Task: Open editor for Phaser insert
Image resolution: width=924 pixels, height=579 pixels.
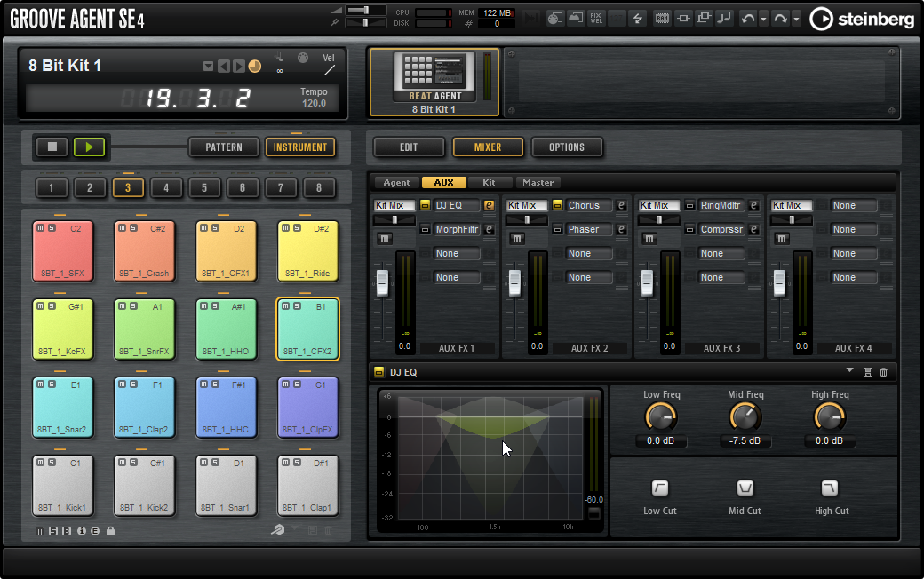Action: point(621,229)
